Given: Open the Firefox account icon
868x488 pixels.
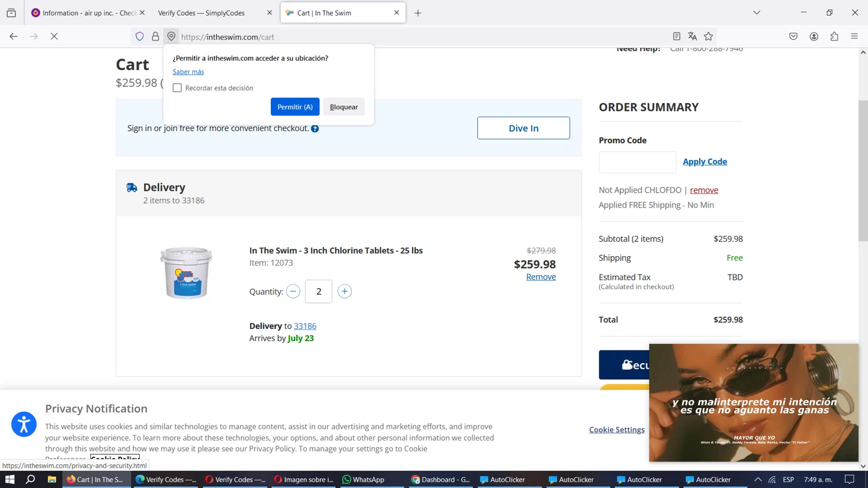Looking at the screenshot, I should click(x=814, y=36).
